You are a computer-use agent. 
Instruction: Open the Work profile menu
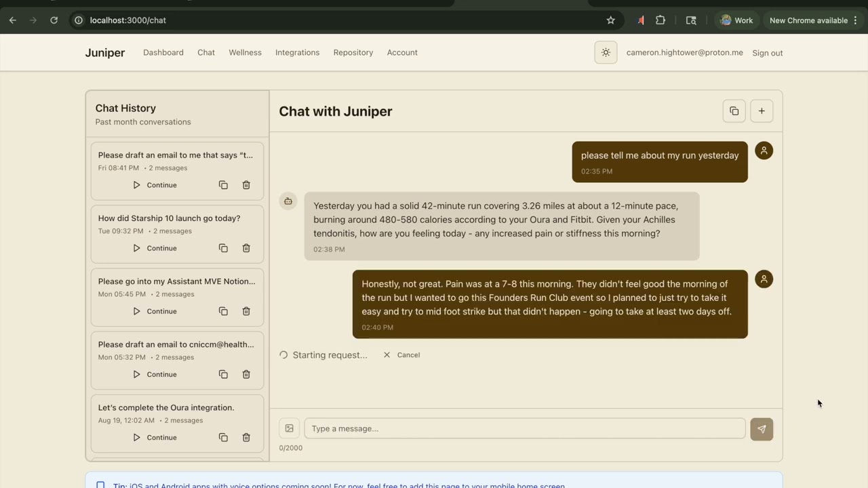point(737,20)
